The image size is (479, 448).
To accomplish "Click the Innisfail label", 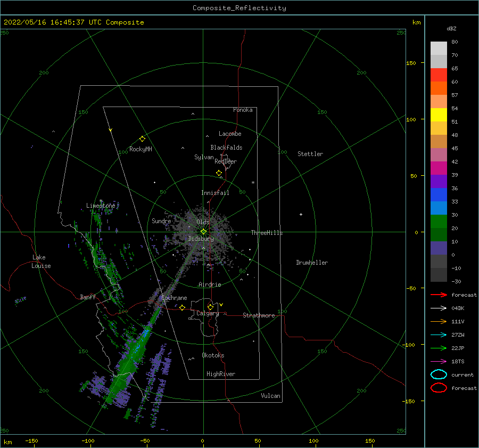I will click(x=215, y=193).
